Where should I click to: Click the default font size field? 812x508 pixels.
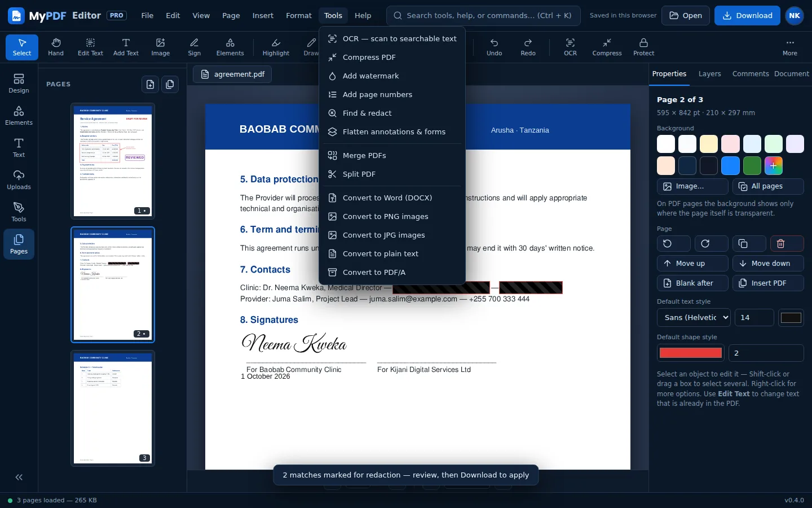click(x=754, y=317)
